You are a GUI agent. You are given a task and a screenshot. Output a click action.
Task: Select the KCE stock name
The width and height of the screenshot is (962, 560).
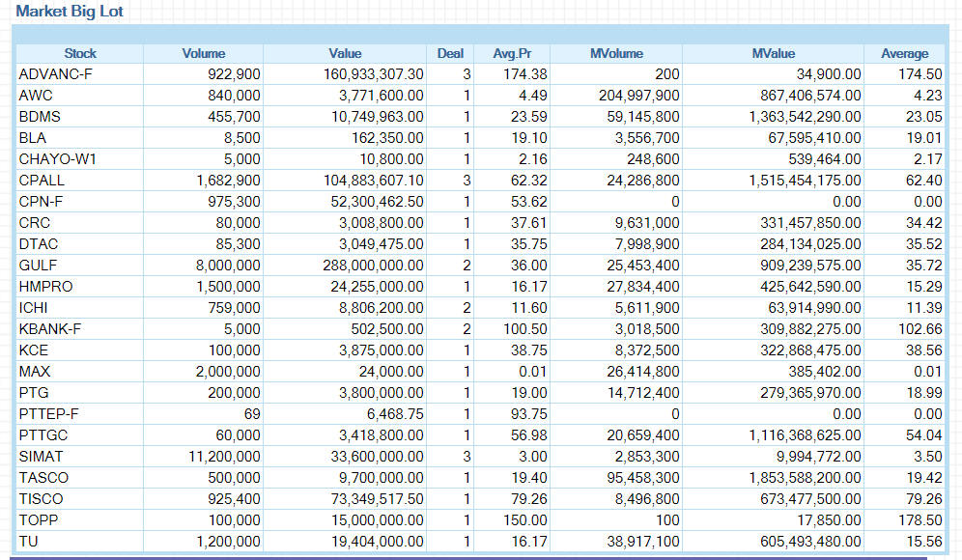(x=33, y=350)
